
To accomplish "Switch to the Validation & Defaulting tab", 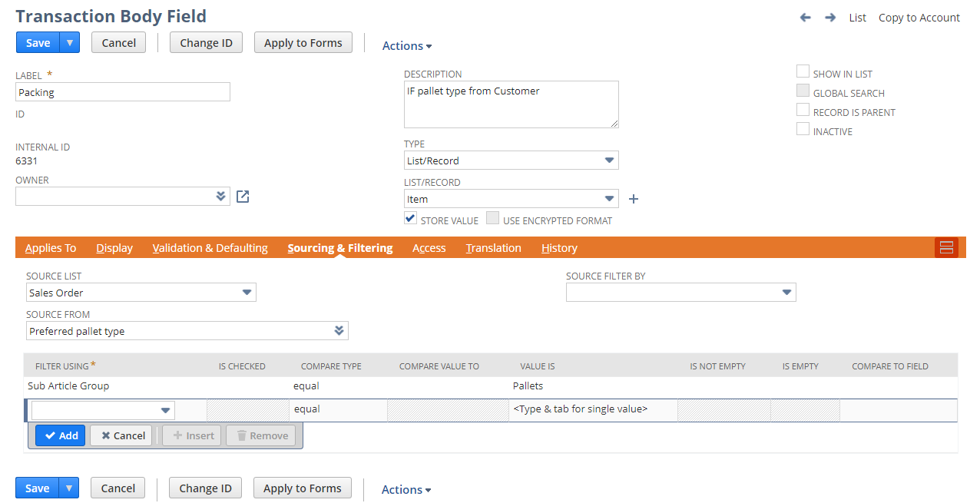I will coord(210,247).
